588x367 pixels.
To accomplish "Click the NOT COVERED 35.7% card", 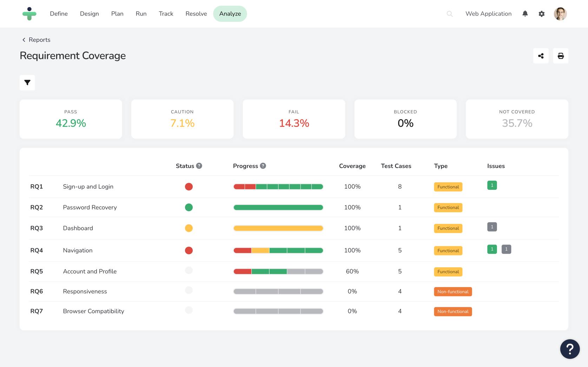I will click(x=517, y=119).
